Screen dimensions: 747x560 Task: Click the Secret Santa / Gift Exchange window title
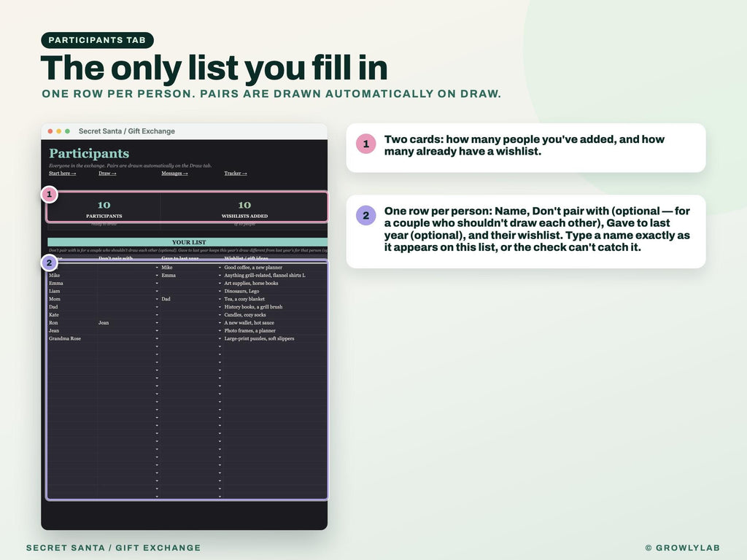(127, 131)
